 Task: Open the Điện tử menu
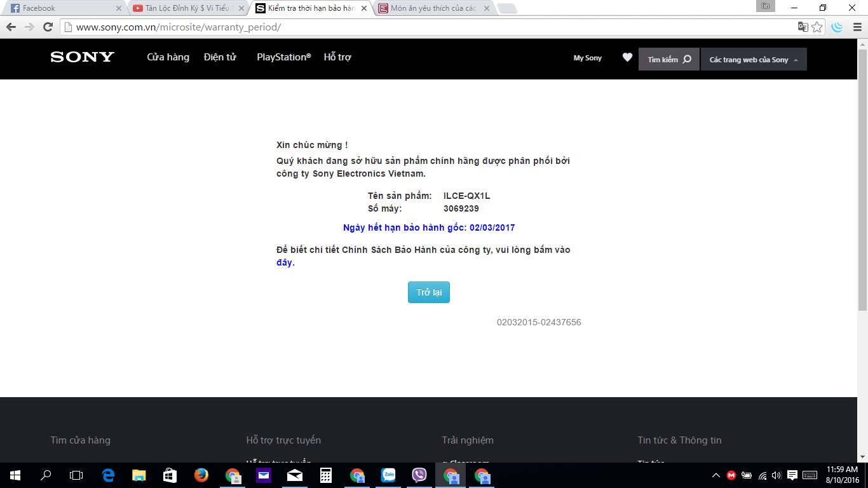(x=220, y=57)
